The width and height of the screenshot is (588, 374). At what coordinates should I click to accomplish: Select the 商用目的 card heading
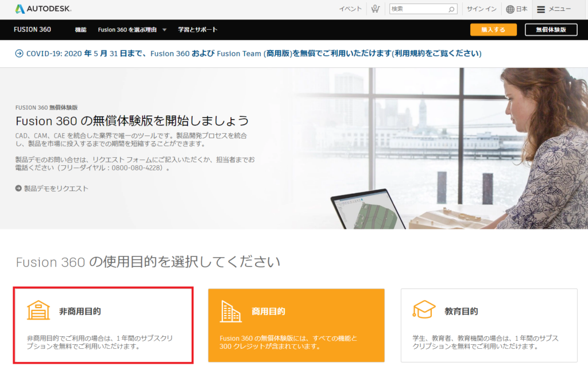[x=268, y=311]
